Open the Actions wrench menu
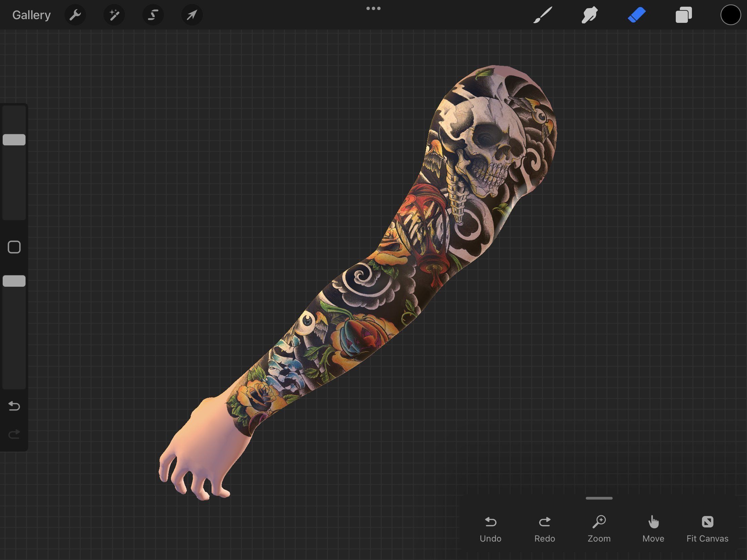This screenshot has width=747, height=560. (x=75, y=15)
